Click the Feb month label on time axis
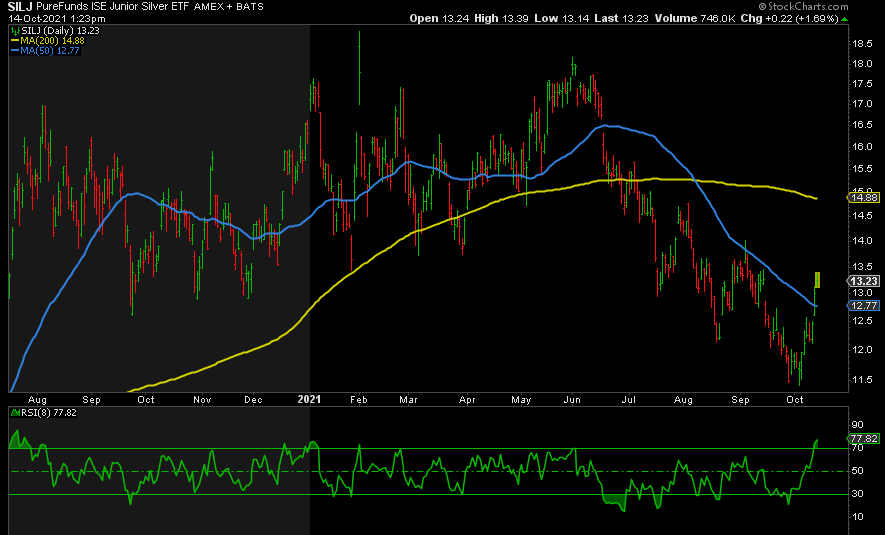The width and height of the screenshot is (885, 535). point(358,400)
